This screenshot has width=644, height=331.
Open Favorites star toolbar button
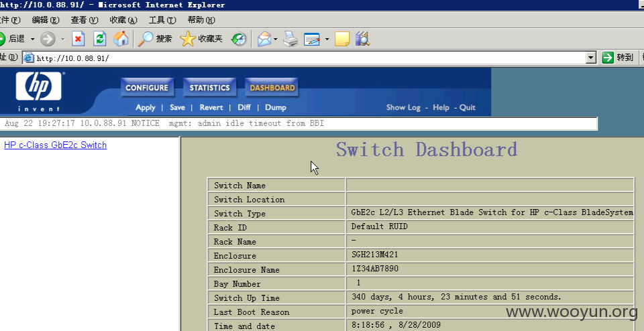(201, 39)
